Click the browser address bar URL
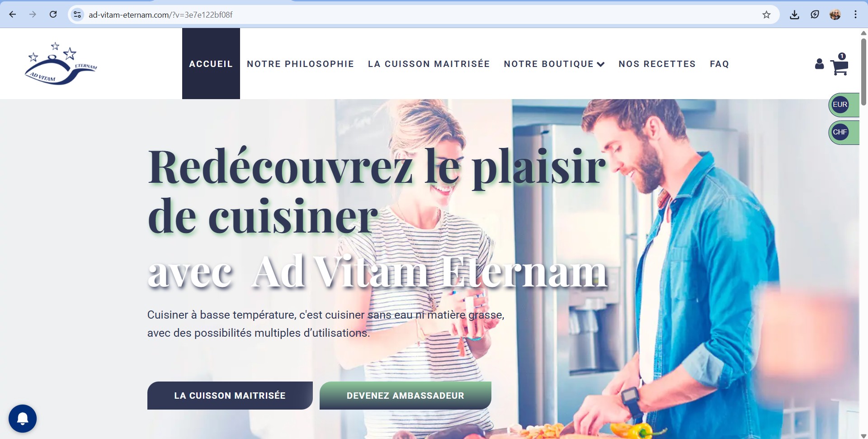This screenshot has height=439, width=868. pyautogui.click(x=160, y=14)
